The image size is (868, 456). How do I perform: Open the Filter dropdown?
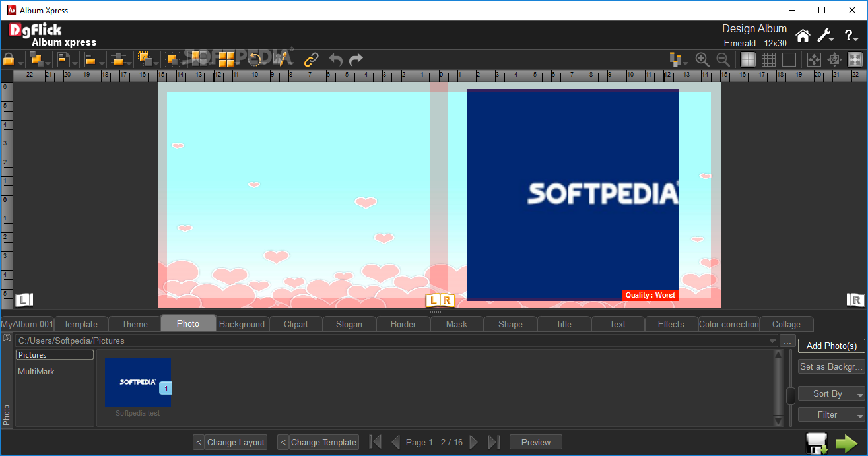coord(832,414)
